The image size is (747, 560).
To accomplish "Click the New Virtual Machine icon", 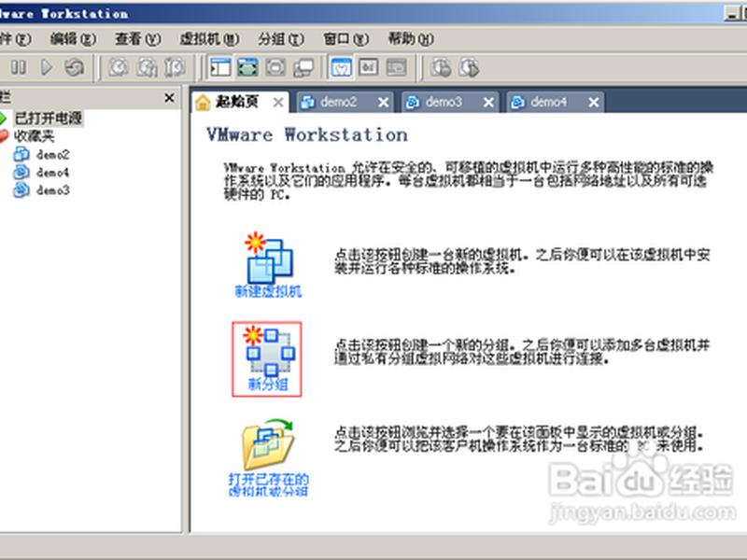I will click(x=269, y=258).
